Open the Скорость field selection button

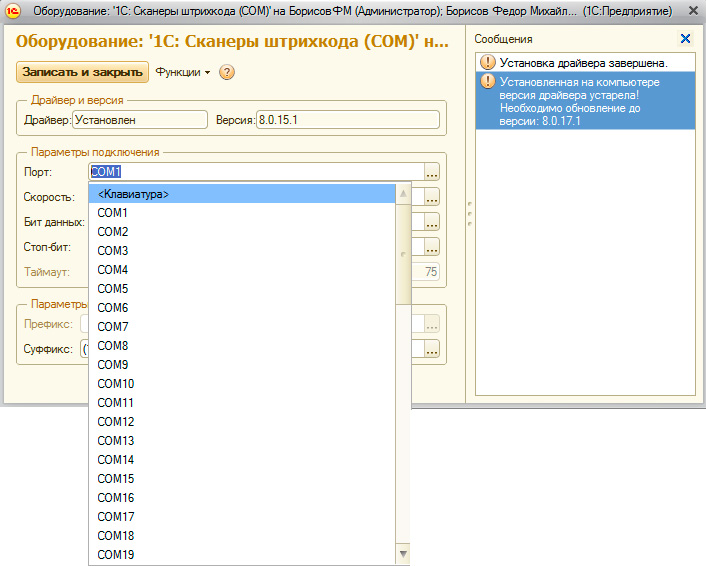pyautogui.click(x=432, y=197)
